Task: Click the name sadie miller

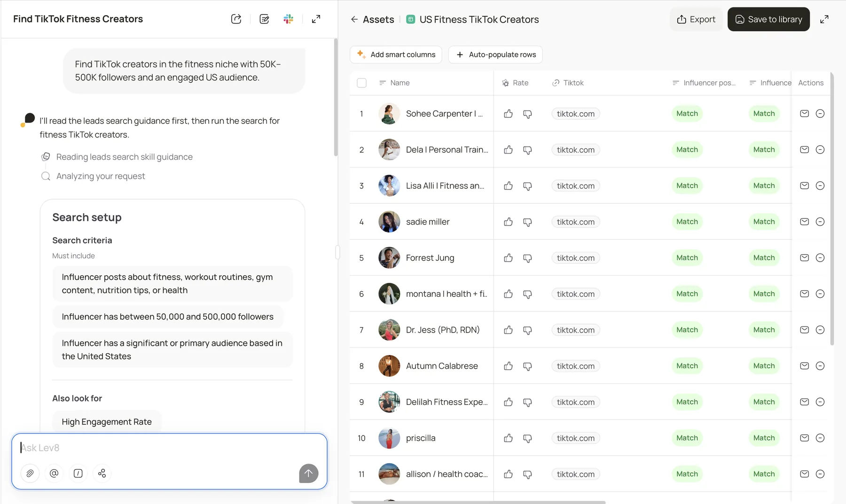Action: click(x=428, y=222)
